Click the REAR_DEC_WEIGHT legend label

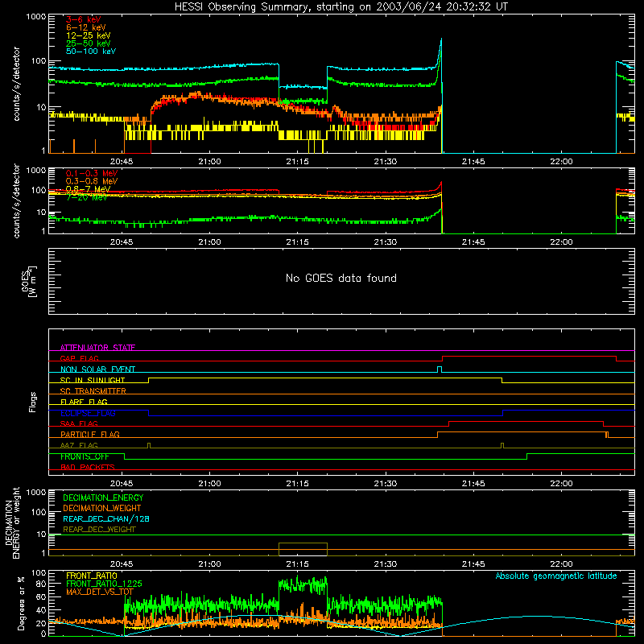[x=99, y=530]
